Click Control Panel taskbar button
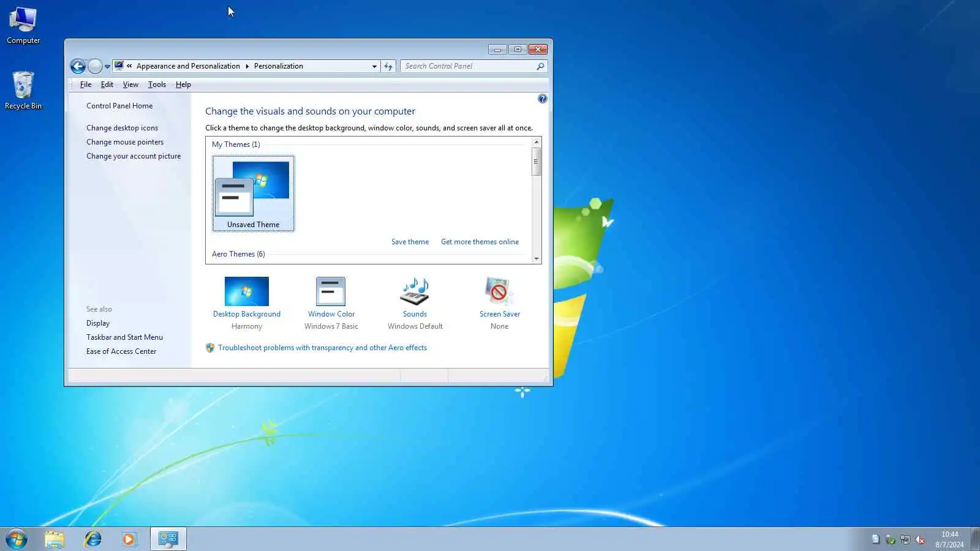980x551 pixels. point(168,539)
